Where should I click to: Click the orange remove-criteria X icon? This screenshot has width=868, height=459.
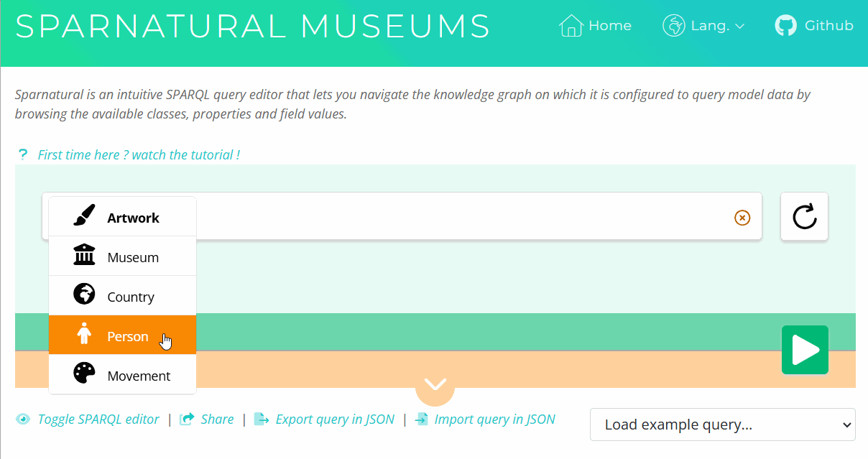[742, 218]
